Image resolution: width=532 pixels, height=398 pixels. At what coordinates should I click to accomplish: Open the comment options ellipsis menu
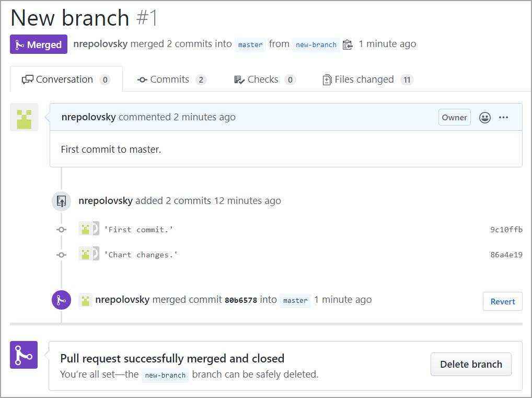click(503, 118)
